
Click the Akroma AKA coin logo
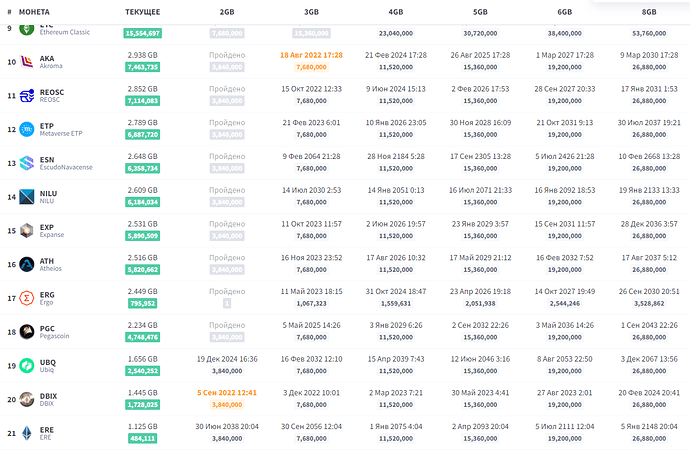click(x=27, y=62)
